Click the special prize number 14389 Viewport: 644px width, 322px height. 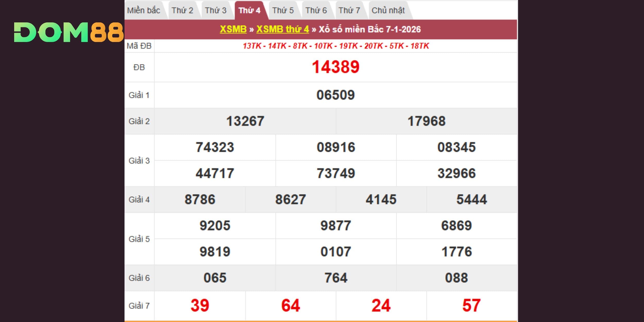coord(335,67)
